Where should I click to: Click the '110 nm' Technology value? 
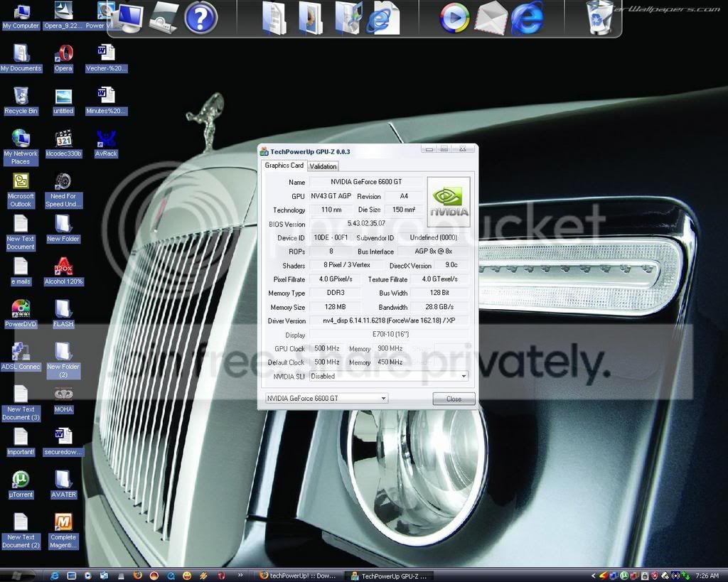[x=331, y=210]
